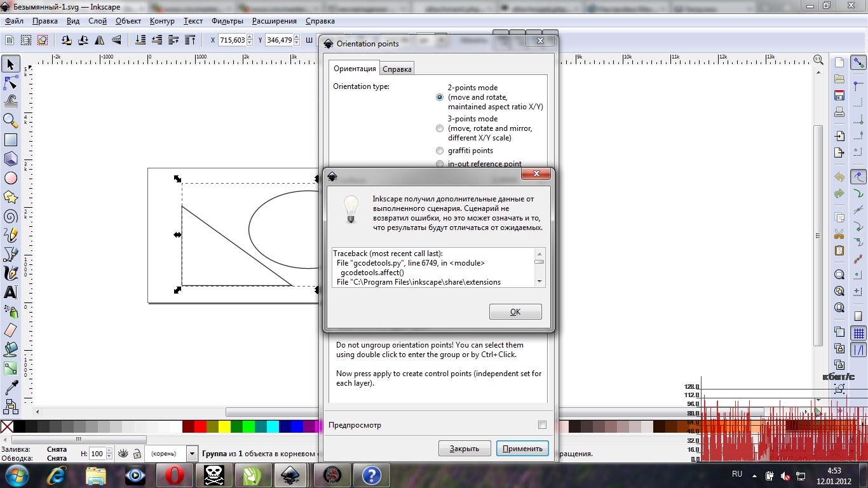Viewport: 868px width, 488px height.
Task: Select the 2-points mode radio button
Action: [440, 97]
